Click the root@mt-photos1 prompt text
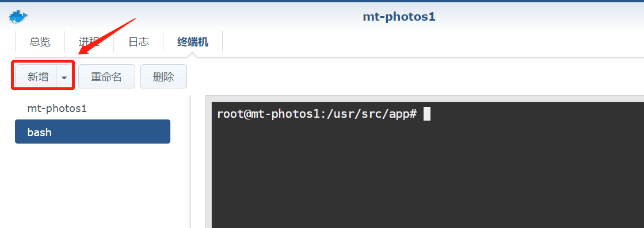644x228 pixels. (x=268, y=114)
